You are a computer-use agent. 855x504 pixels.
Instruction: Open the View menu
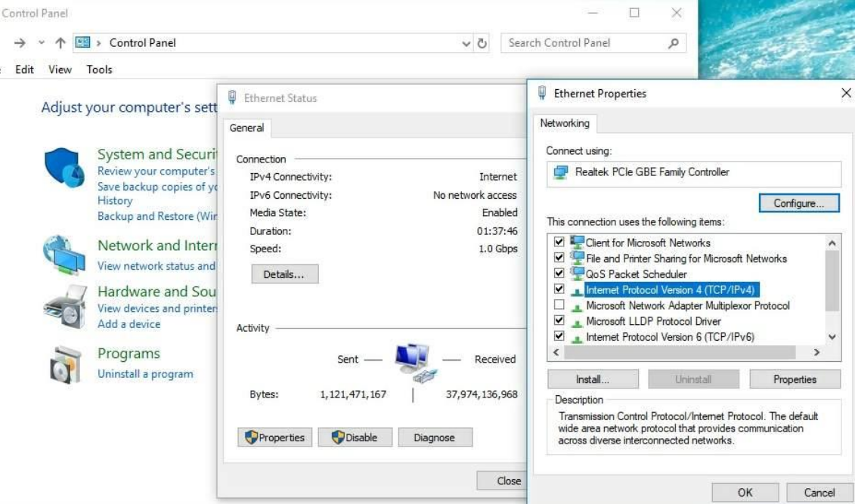point(60,70)
